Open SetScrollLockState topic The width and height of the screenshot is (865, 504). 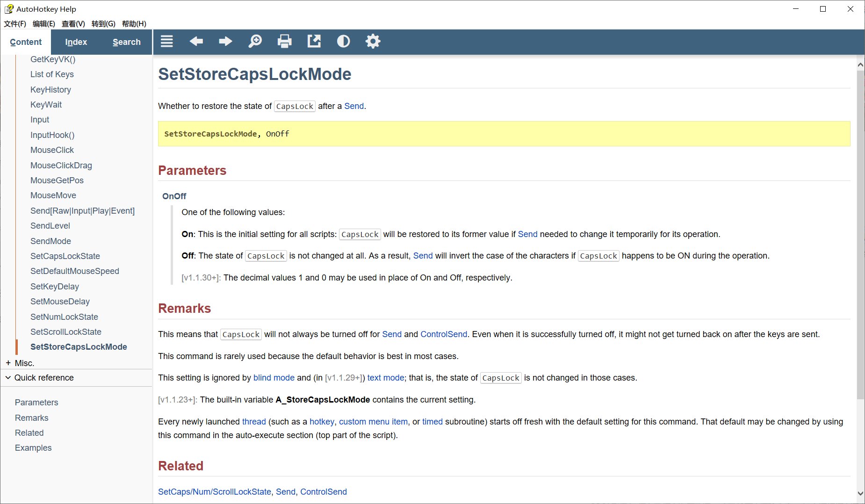pyautogui.click(x=66, y=332)
